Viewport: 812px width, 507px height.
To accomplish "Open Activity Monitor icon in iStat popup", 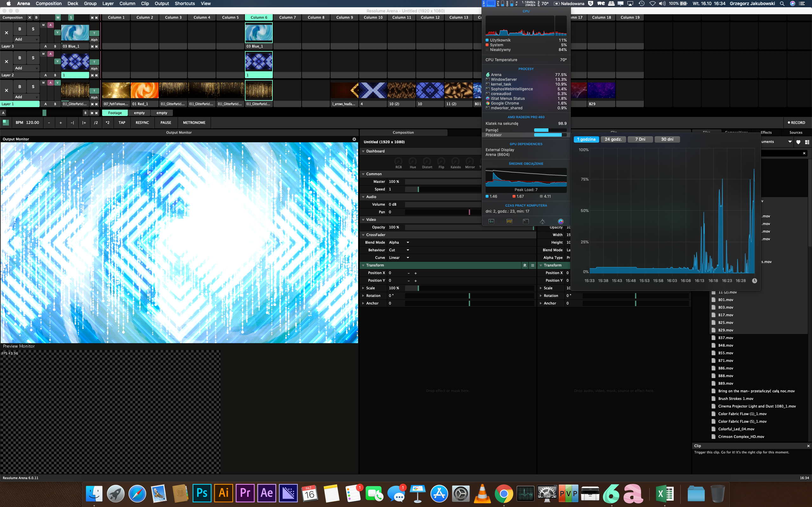I will click(491, 221).
